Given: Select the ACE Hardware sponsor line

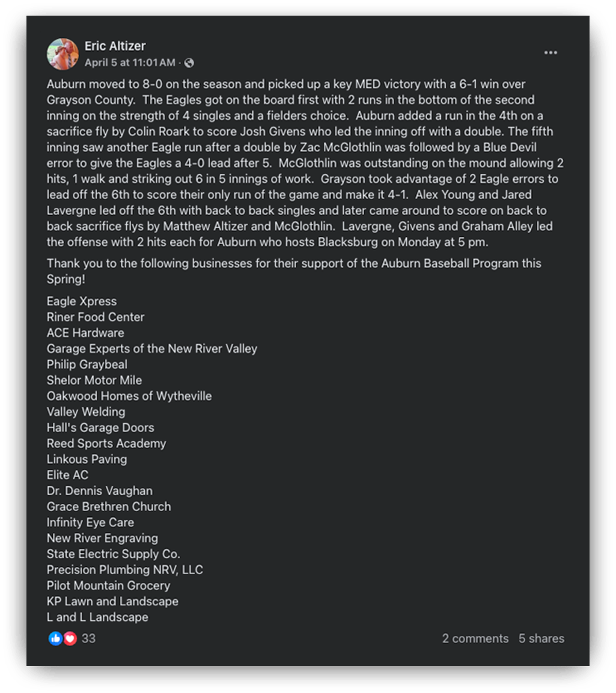Looking at the screenshot, I should [85, 332].
